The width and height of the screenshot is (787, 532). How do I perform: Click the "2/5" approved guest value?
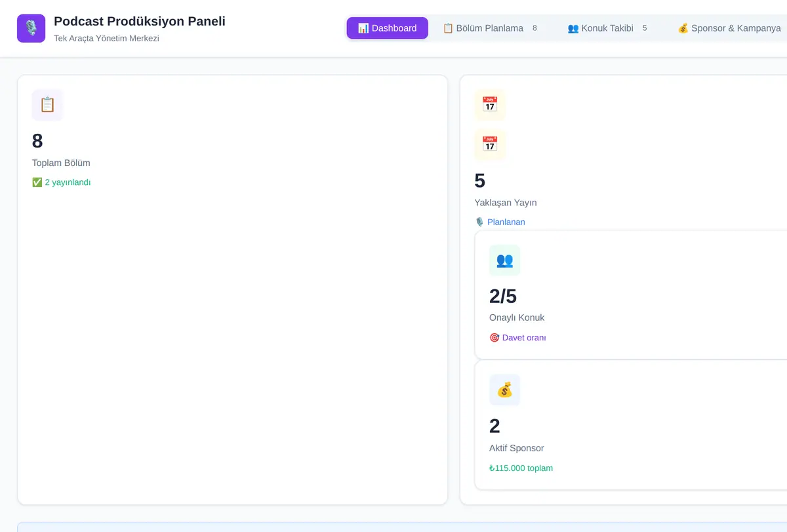pos(503,297)
